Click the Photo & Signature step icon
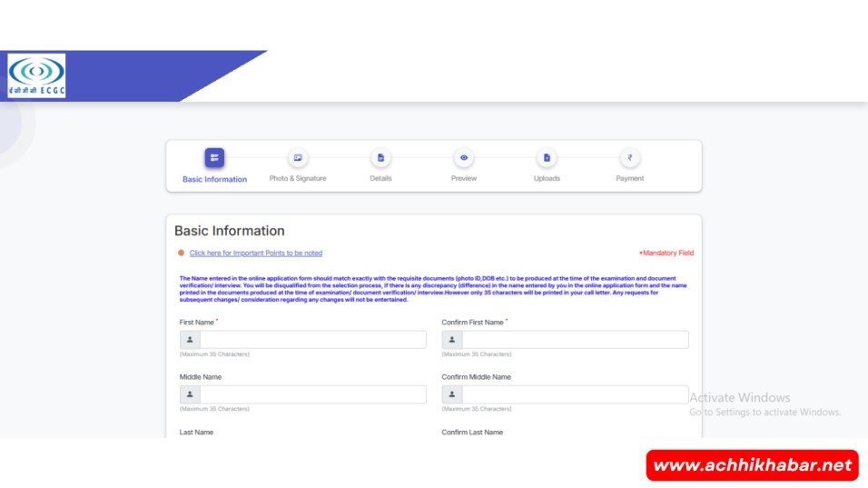 pyautogui.click(x=298, y=157)
